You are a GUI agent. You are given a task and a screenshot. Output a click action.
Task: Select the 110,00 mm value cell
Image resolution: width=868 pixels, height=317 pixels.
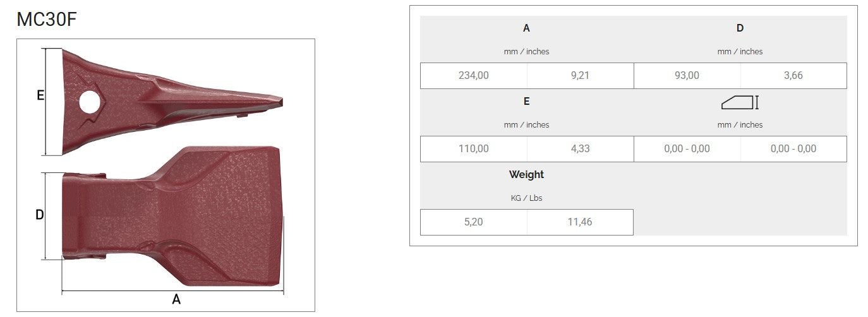click(473, 149)
